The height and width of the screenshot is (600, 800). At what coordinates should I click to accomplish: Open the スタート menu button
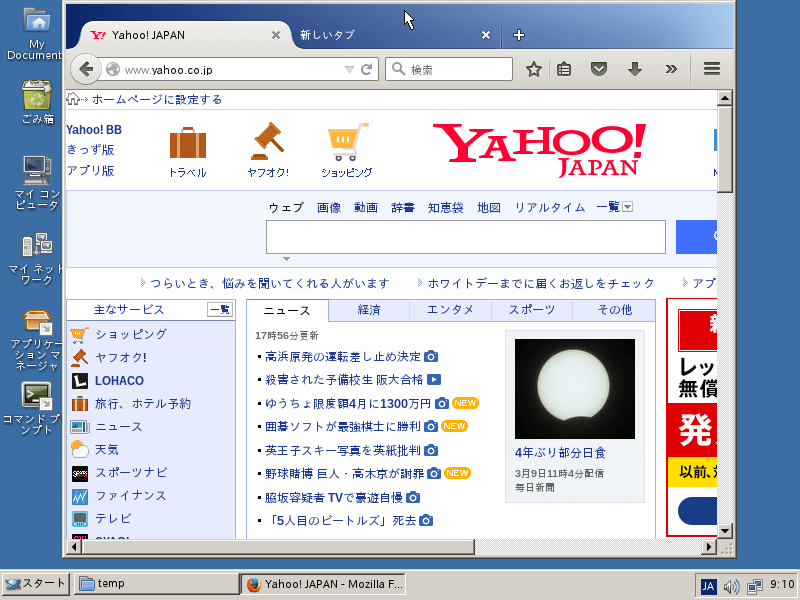pos(35,584)
